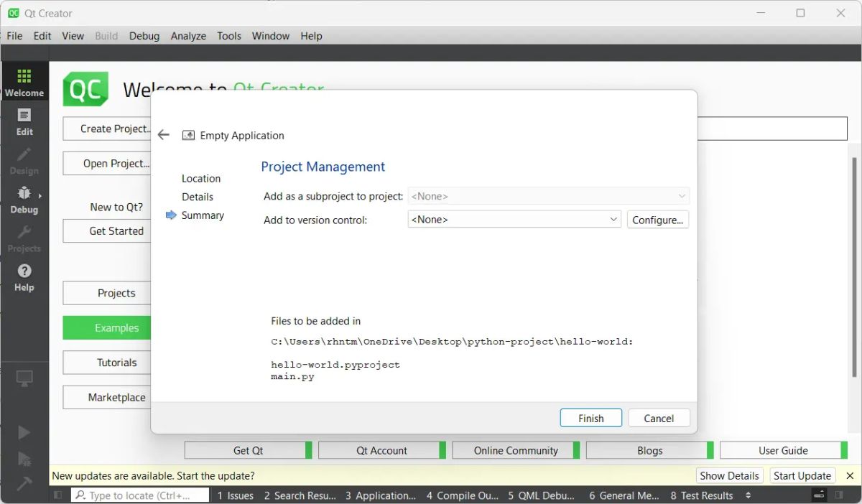Screen dimensions: 862x504
Task: Click the Get Started button
Action: 108,230
